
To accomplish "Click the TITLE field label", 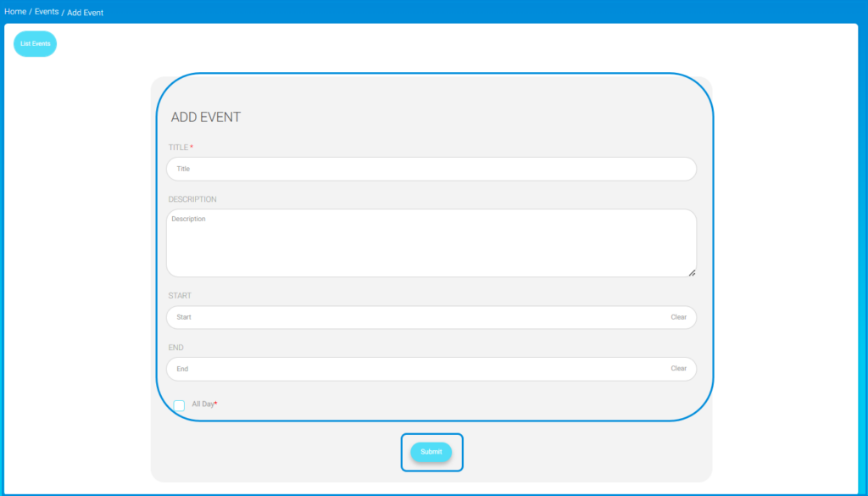I will pyautogui.click(x=178, y=148).
